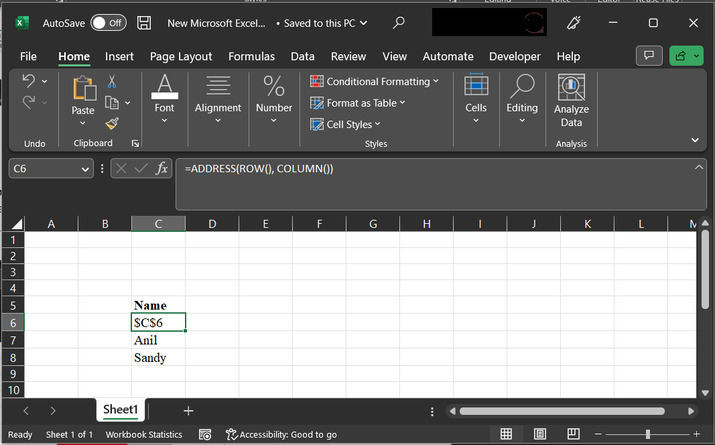Click the pen drawing icon in title bar

(574, 23)
